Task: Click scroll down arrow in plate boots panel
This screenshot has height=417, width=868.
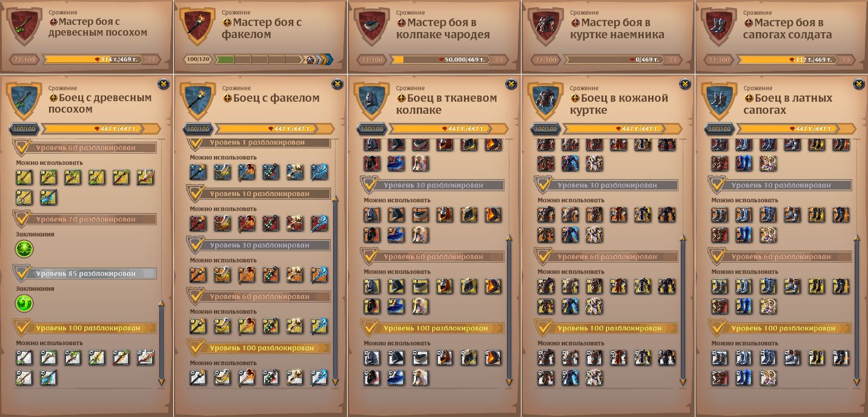Action: click(856, 381)
